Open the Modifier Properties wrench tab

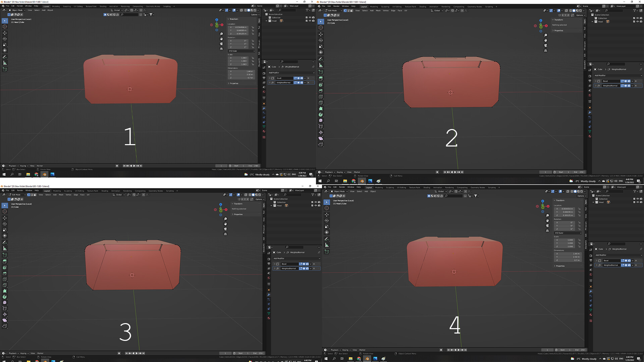tap(264, 108)
